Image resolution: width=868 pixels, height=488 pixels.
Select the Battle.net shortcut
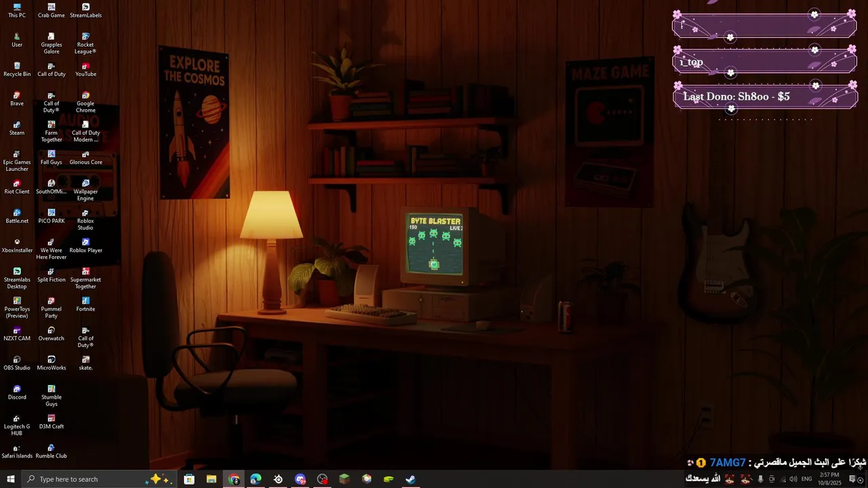tap(17, 216)
